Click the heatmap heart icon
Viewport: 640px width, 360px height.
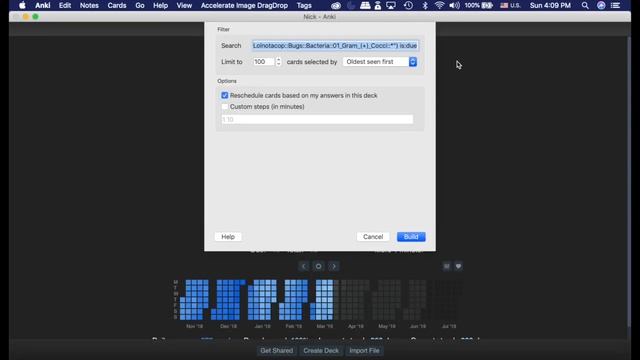click(458, 266)
